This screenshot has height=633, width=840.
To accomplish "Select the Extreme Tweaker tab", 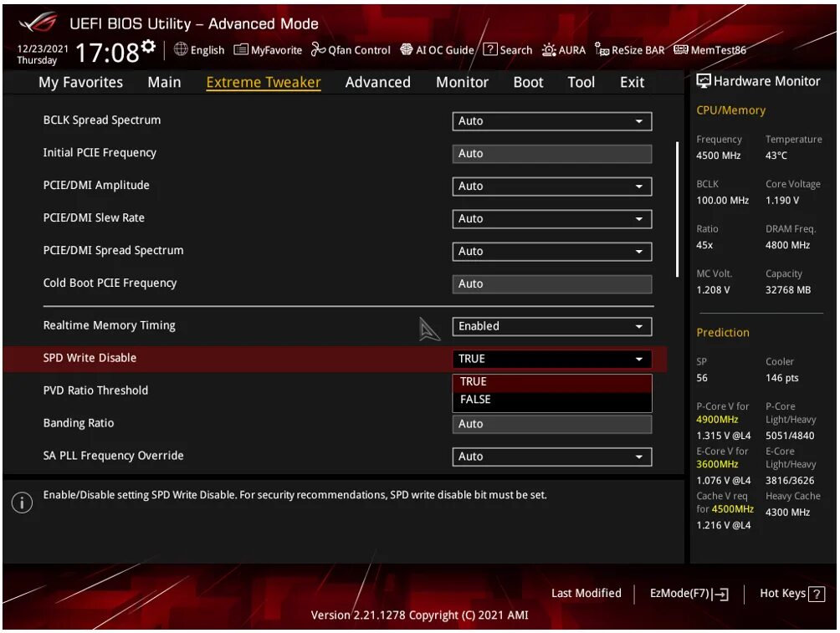I will tap(264, 83).
